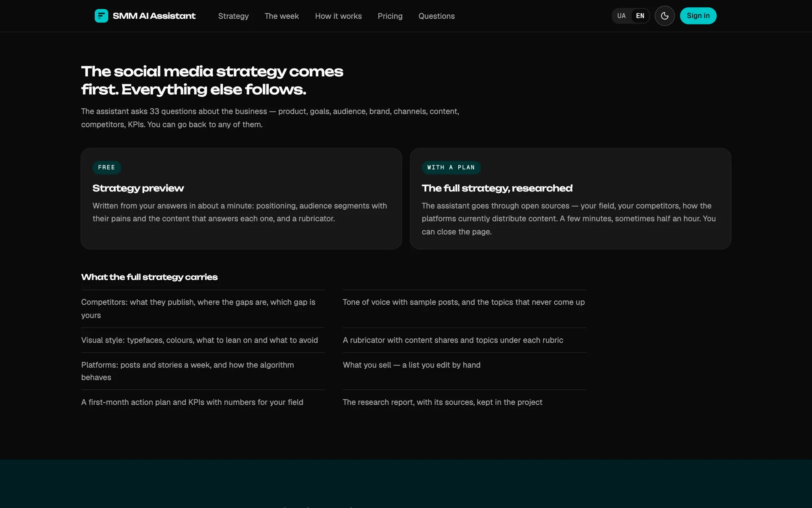Go to The week section

[x=282, y=16]
